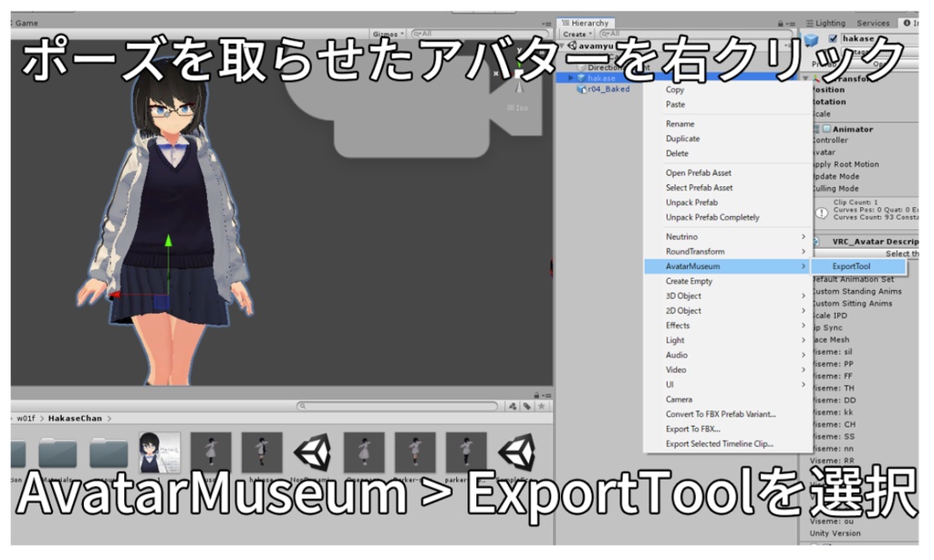Screen dimensions: 934x560
Task: Select the Materials folder in Project
Action: tap(57, 453)
